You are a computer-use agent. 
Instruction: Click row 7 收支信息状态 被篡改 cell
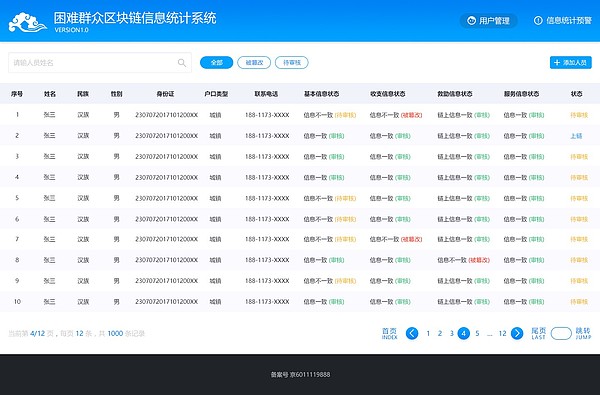[x=396, y=239]
